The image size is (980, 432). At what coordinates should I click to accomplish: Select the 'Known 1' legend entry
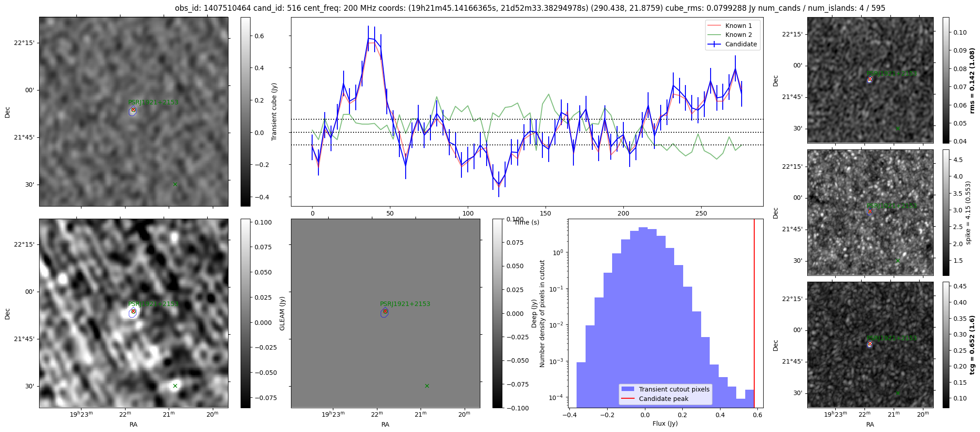(738, 26)
